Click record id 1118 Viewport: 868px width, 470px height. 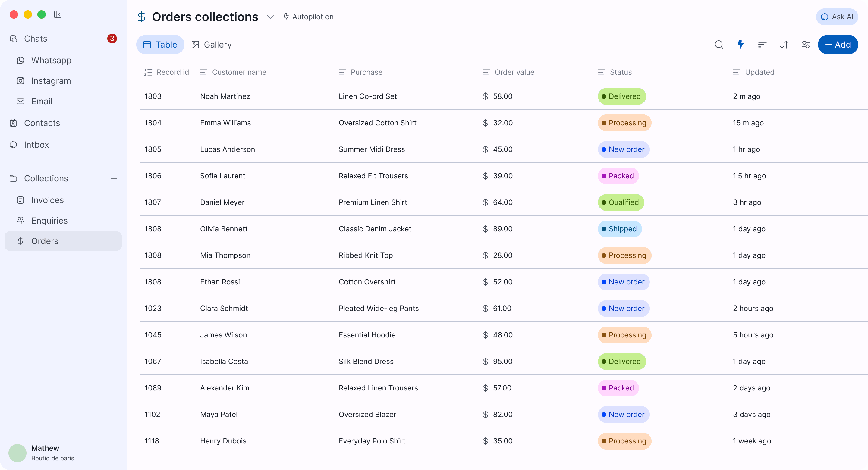point(152,441)
